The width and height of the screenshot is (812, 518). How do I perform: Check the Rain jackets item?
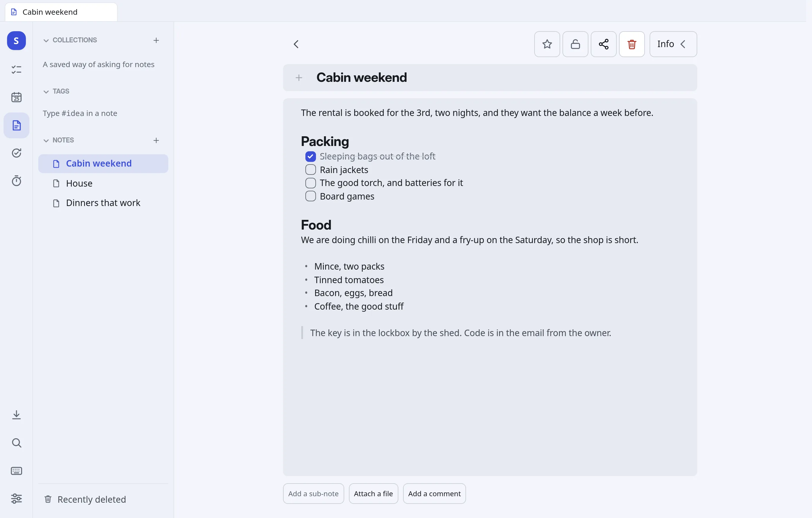coord(311,170)
